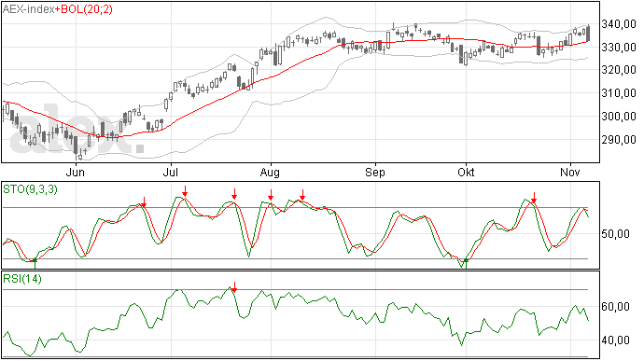Click the Jul month label on time axis
The image size is (644, 361).
point(170,172)
